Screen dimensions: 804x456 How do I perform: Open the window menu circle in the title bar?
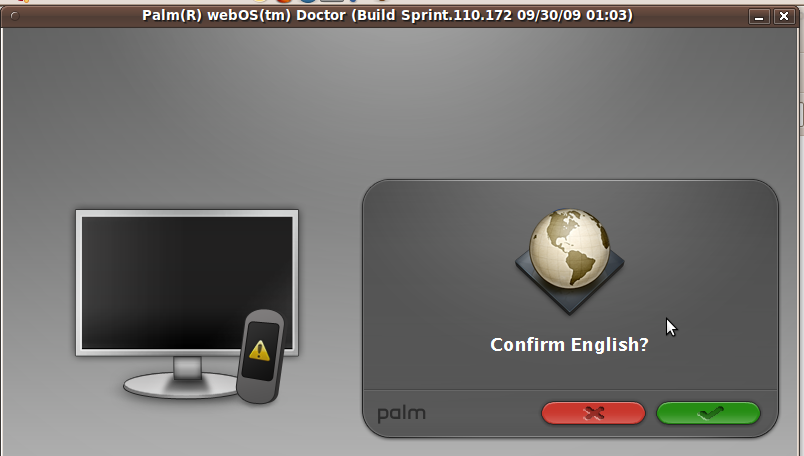pyautogui.click(x=15, y=16)
